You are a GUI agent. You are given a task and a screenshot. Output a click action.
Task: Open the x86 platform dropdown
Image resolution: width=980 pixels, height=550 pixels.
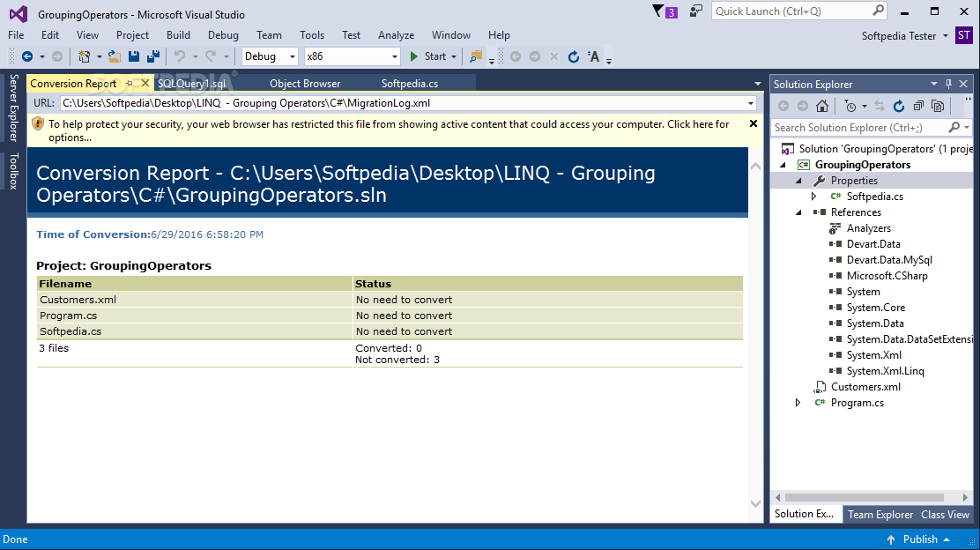(x=394, y=56)
